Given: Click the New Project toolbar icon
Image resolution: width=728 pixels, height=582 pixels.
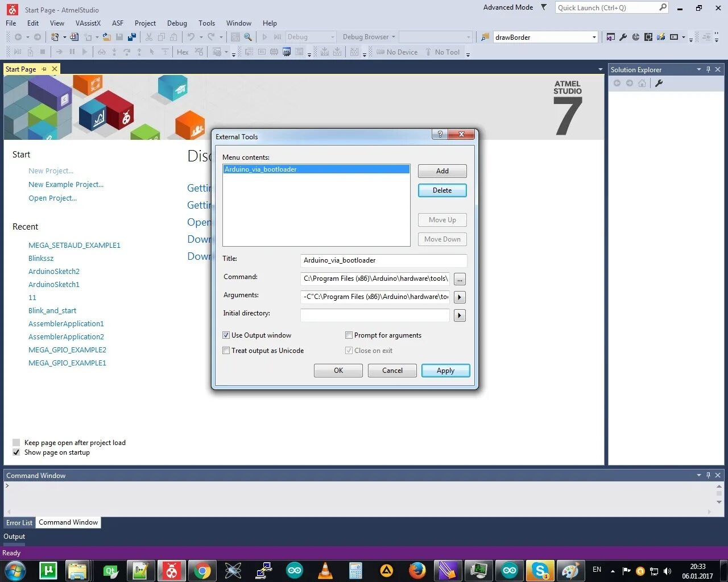Looking at the screenshot, I should pos(55,37).
